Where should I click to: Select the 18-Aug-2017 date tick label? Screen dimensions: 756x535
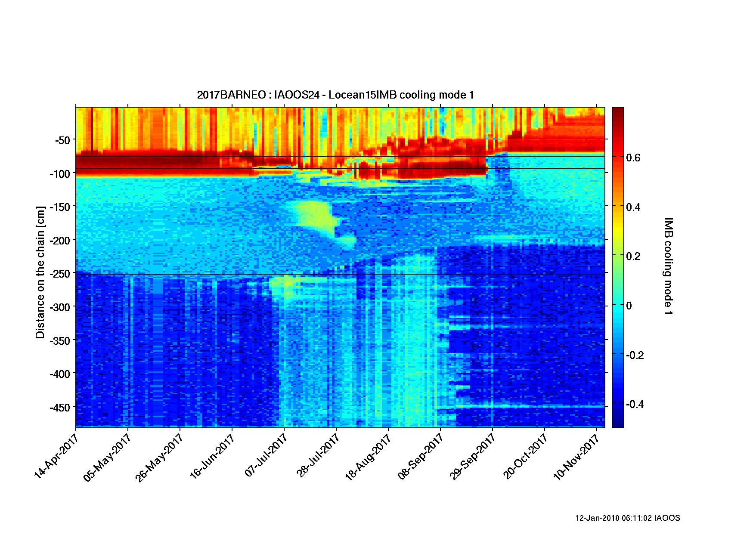369,457
